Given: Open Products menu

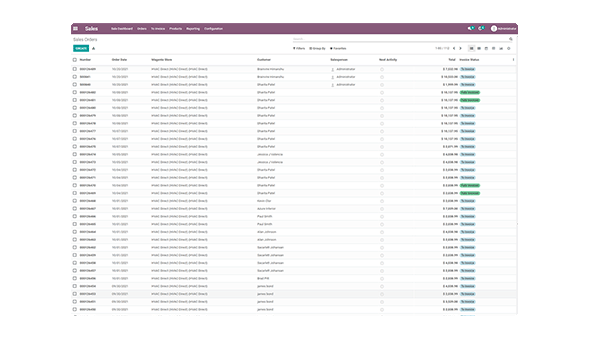Looking at the screenshot, I should tap(175, 29).
